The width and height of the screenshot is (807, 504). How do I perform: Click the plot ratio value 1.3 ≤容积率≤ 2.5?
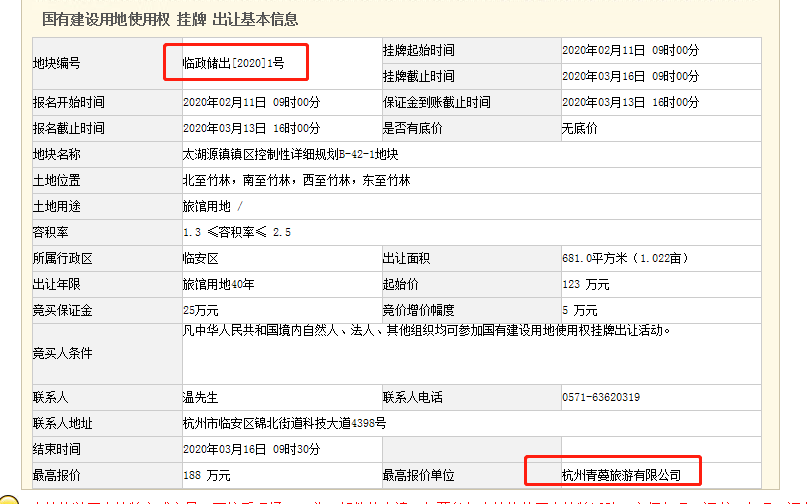(x=236, y=233)
